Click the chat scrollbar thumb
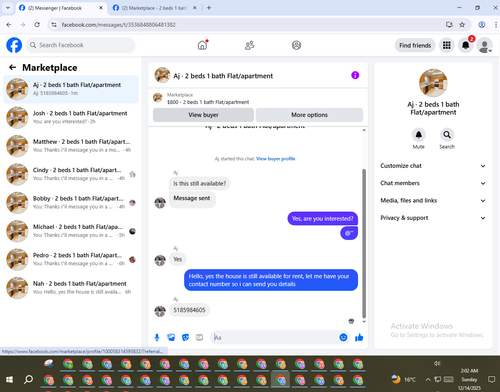The width and height of the screenshot is (500, 392). point(364,243)
